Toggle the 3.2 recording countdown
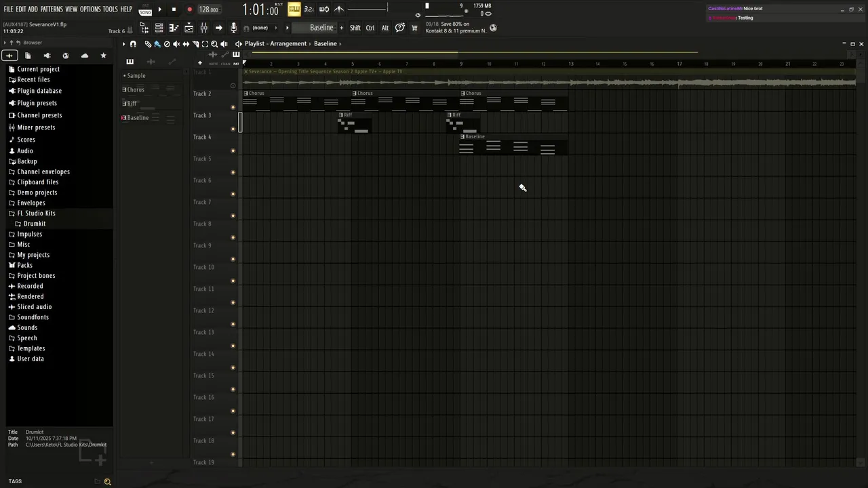This screenshot has width=868, height=488. tap(309, 9)
